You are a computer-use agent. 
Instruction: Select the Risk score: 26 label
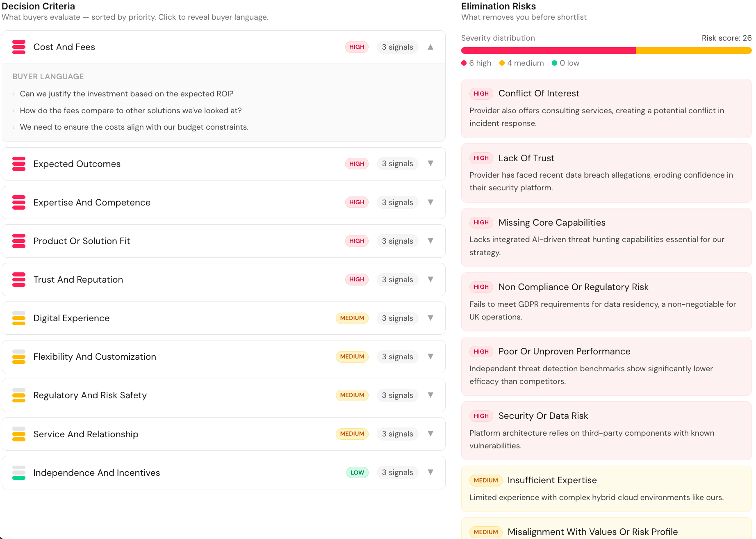(726, 38)
